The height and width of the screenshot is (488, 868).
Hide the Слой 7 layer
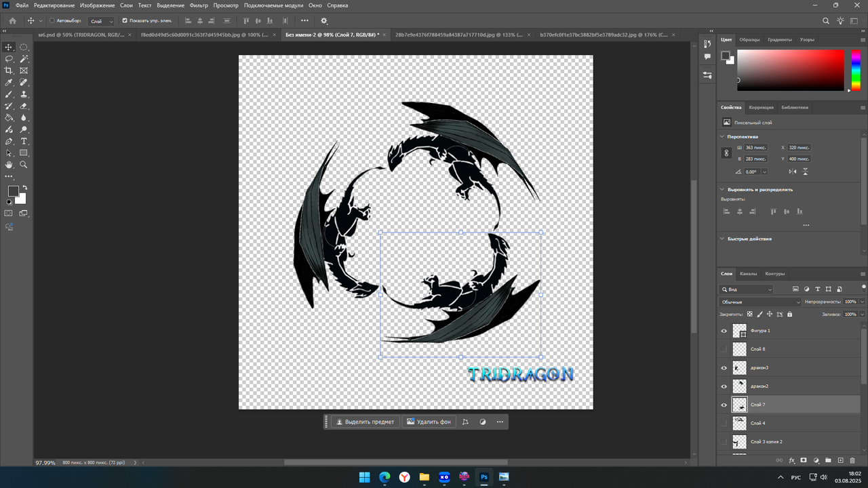[724, 405]
